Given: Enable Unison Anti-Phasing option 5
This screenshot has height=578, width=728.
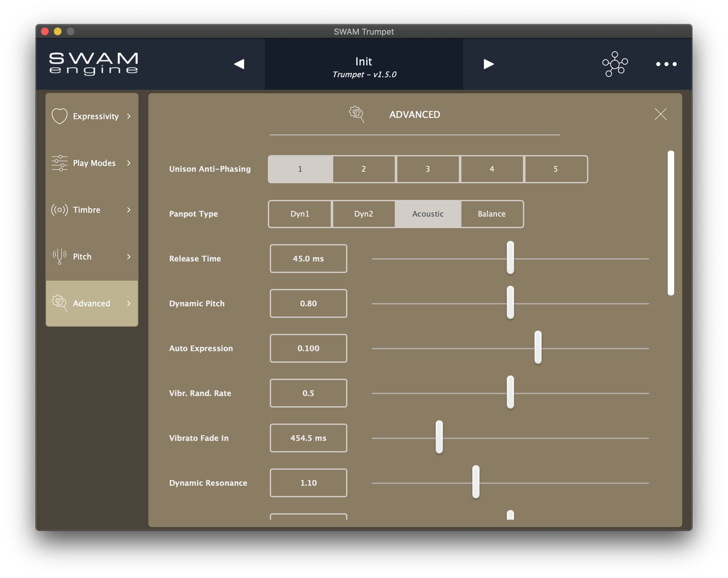Looking at the screenshot, I should pyautogui.click(x=556, y=169).
